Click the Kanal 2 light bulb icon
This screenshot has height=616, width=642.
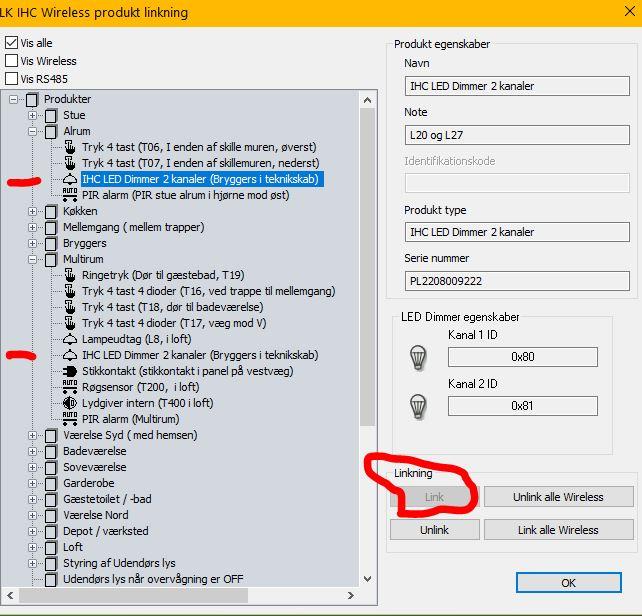click(418, 406)
